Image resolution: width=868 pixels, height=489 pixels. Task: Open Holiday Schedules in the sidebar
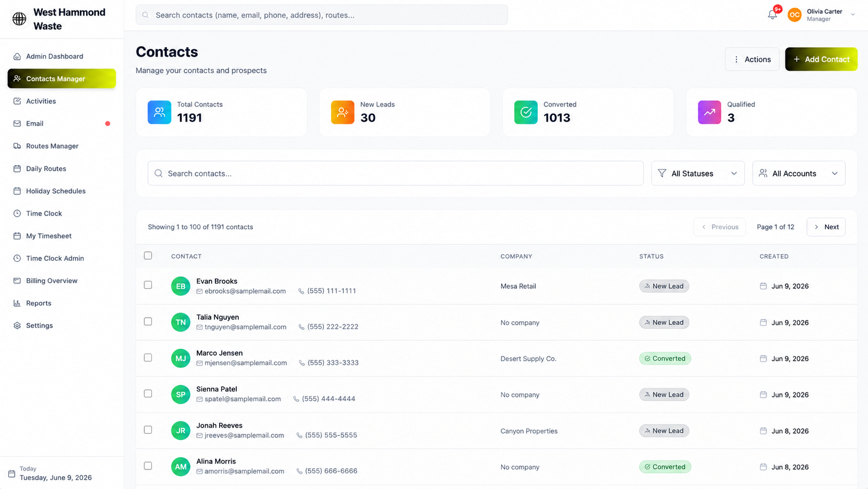[62, 191]
